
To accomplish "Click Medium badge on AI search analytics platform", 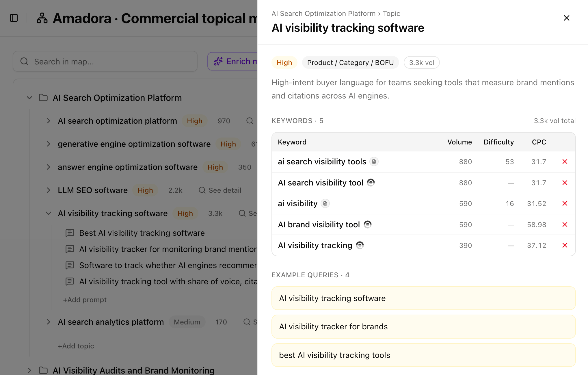I will [187, 322].
